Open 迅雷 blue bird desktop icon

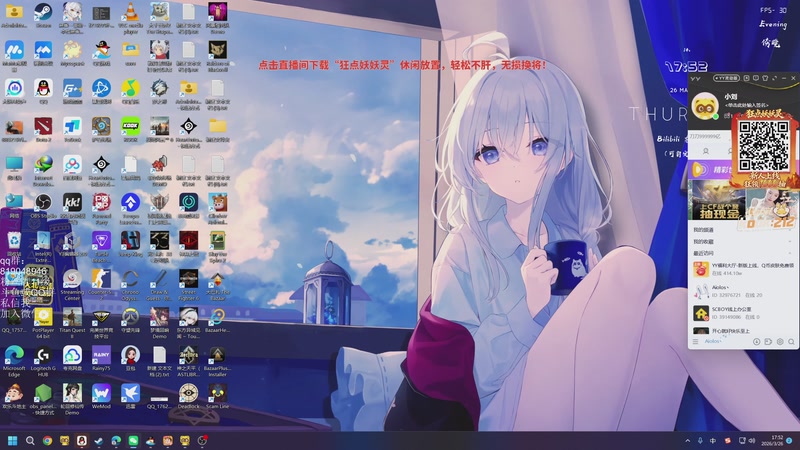pyautogui.click(x=131, y=396)
